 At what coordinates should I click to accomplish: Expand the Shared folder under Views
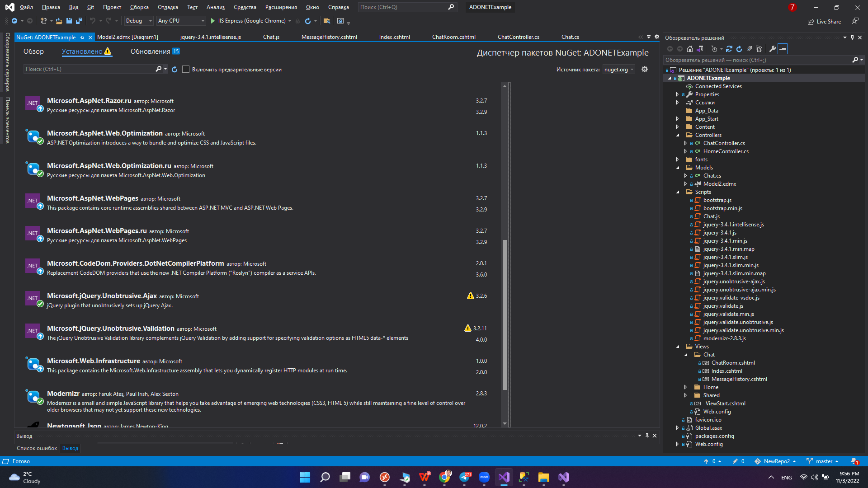point(685,395)
